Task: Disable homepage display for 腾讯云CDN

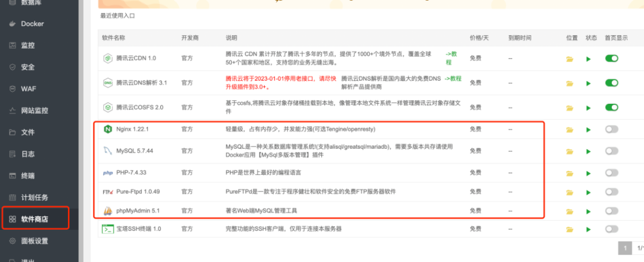Action: click(612, 58)
